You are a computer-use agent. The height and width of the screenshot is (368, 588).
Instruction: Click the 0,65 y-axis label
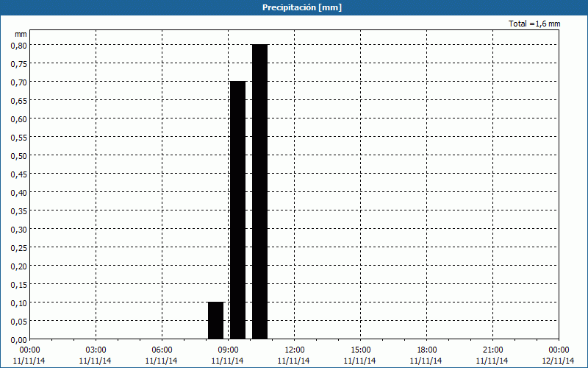pyautogui.click(x=19, y=100)
